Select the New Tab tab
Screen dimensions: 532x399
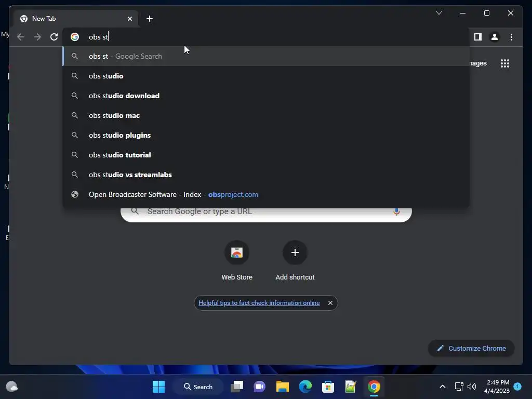click(x=76, y=19)
